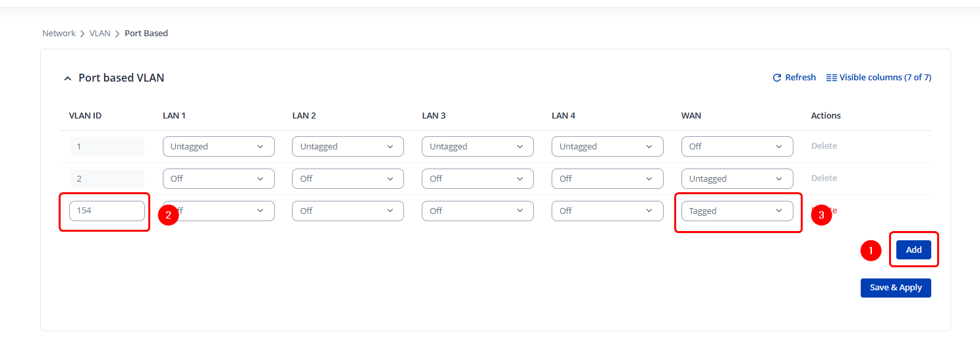Click the VLAN ID field containing 1
Image resolution: width=980 pixels, height=341 pixels.
tap(107, 147)
